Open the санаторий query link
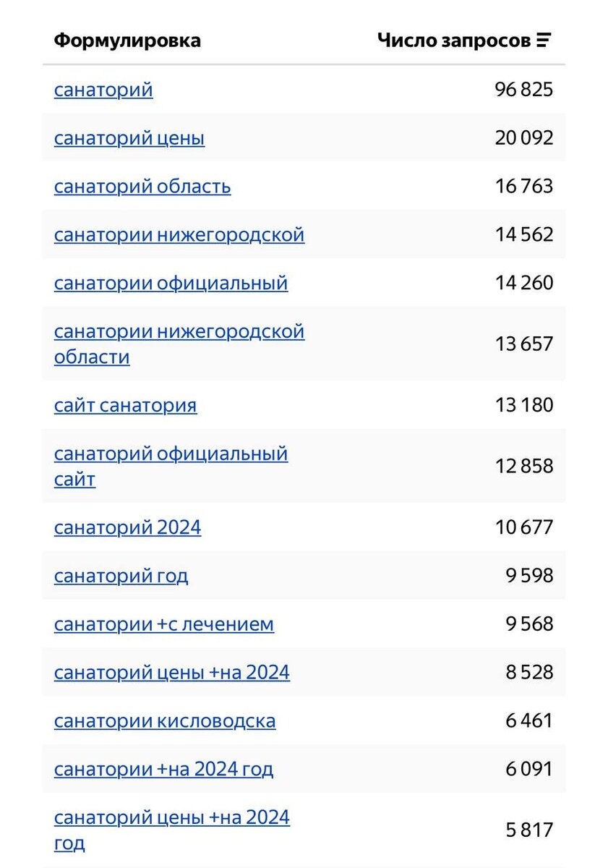Image resolution: width=608 pixels, height=868 pixels. [x=103, y=90]
